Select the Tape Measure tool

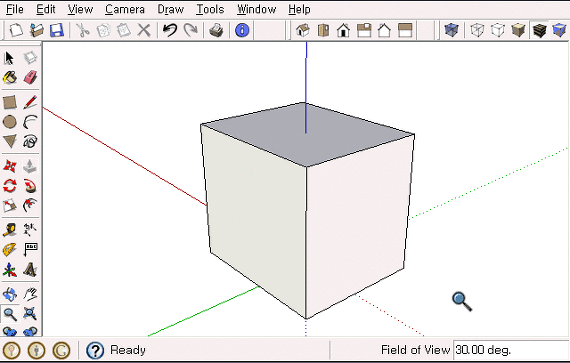[9, 230]
